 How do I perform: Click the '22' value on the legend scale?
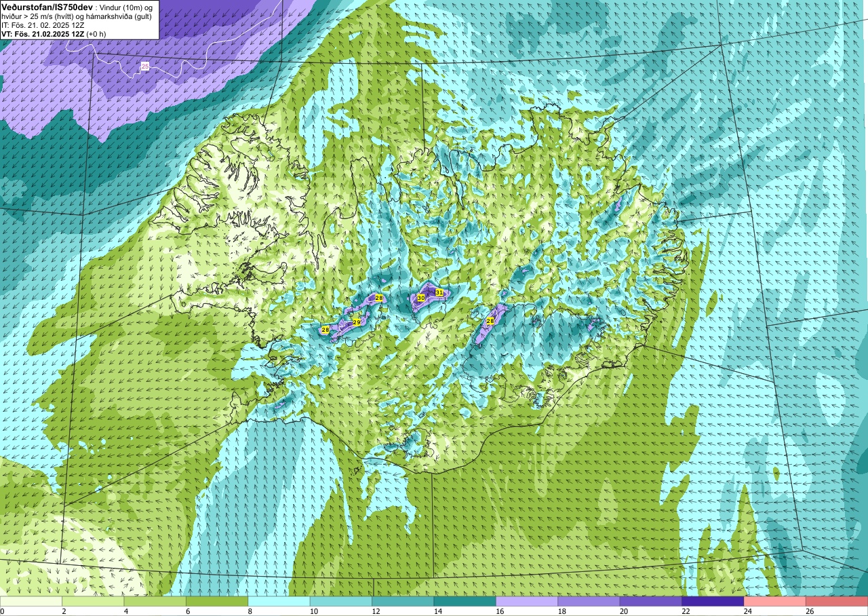click(686, 611)
